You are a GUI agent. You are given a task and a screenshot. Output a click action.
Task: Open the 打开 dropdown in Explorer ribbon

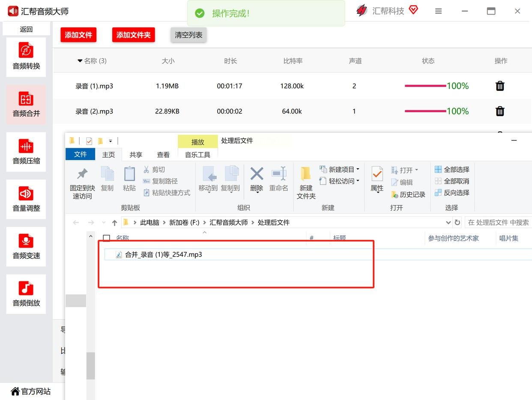point(416,170)
